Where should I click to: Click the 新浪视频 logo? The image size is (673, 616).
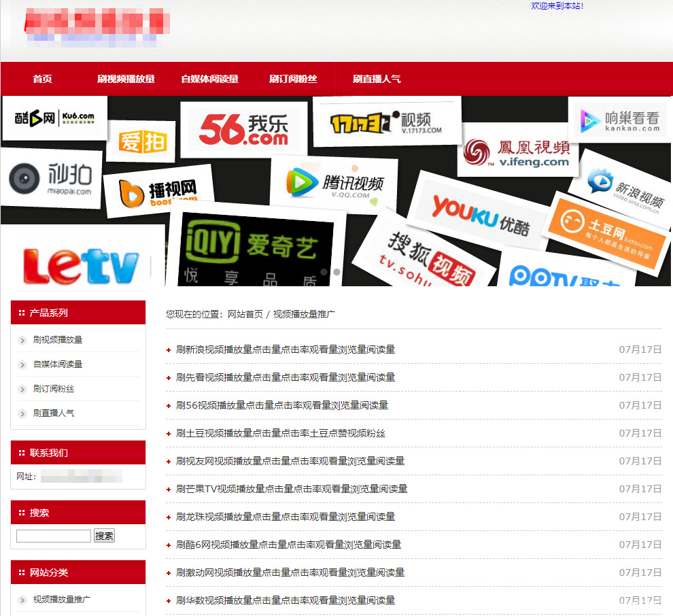[625, 189]
